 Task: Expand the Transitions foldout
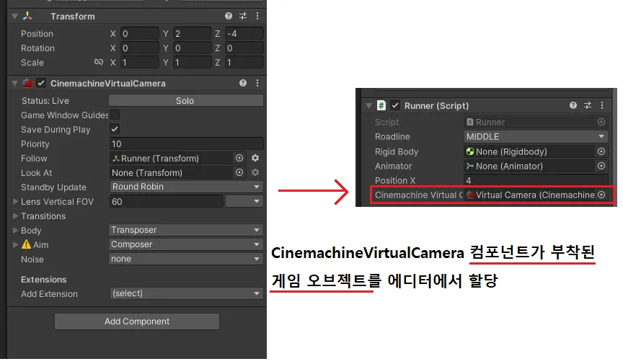tap(15, 216)
